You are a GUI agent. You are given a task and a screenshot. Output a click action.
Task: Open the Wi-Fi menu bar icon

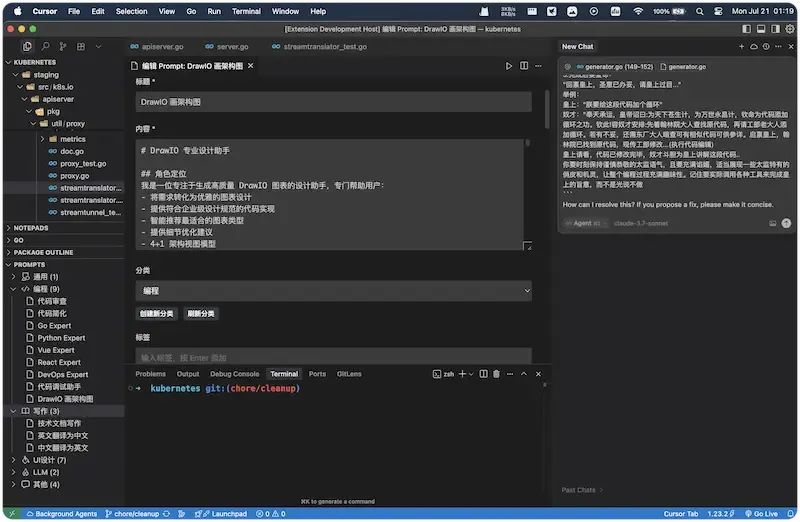[638, 11]
